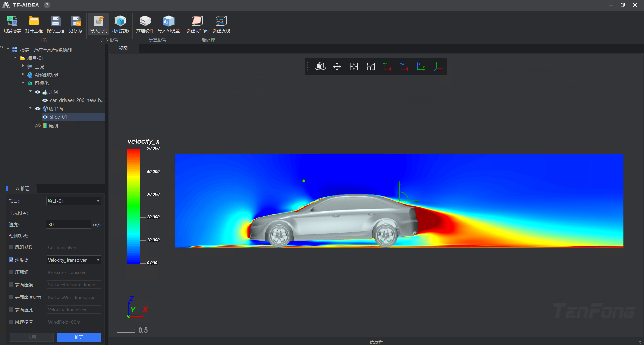The width and height of the screenshot is (644, 345).
Task: Open the Velocity_Transolver model dropdown
Action: (x=74, y=260)
